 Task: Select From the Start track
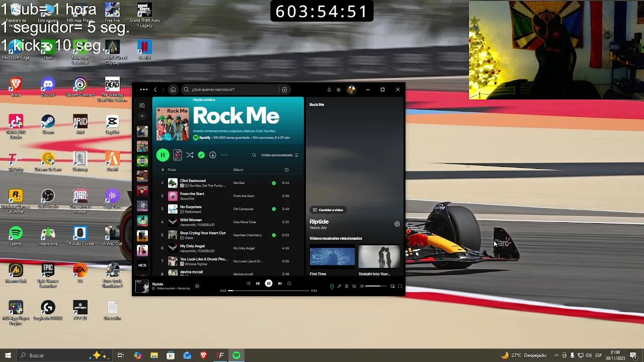[x=228, y=196]
